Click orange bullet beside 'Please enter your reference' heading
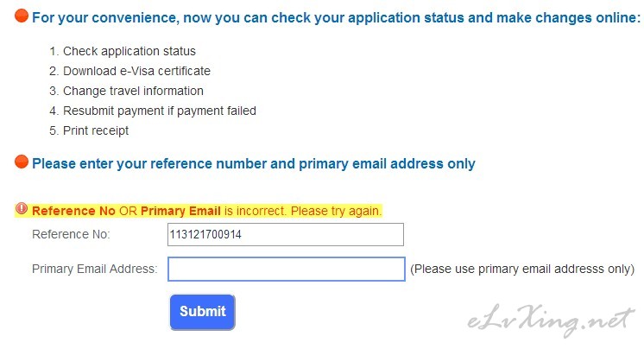The width and height of the screenshot is (644, 349). [22, 162]
